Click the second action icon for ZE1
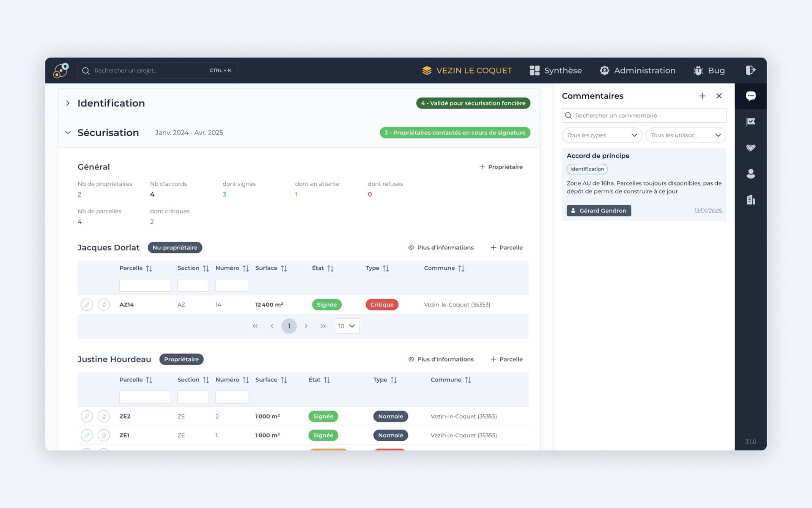 point(104,435)
